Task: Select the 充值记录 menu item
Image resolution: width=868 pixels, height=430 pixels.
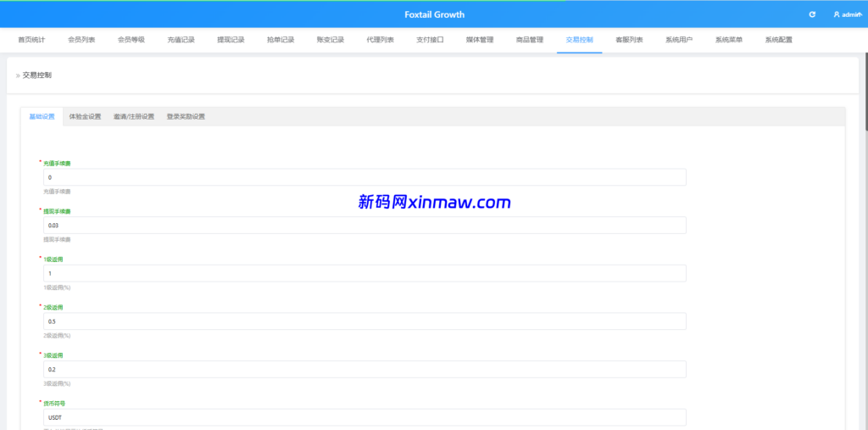Action: (181, 40)
